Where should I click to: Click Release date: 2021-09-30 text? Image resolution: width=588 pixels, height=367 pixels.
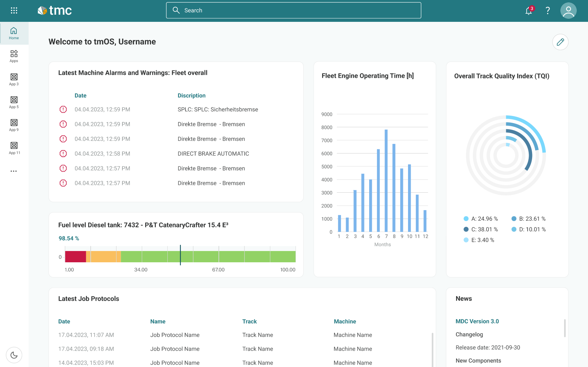[x=488, y=348]
